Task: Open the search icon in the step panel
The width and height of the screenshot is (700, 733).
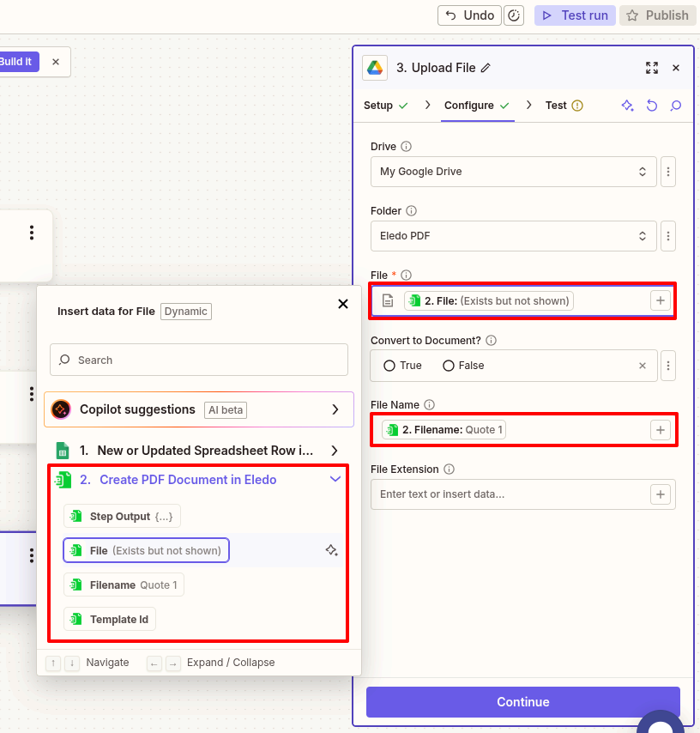Action: tap(676, 105)
